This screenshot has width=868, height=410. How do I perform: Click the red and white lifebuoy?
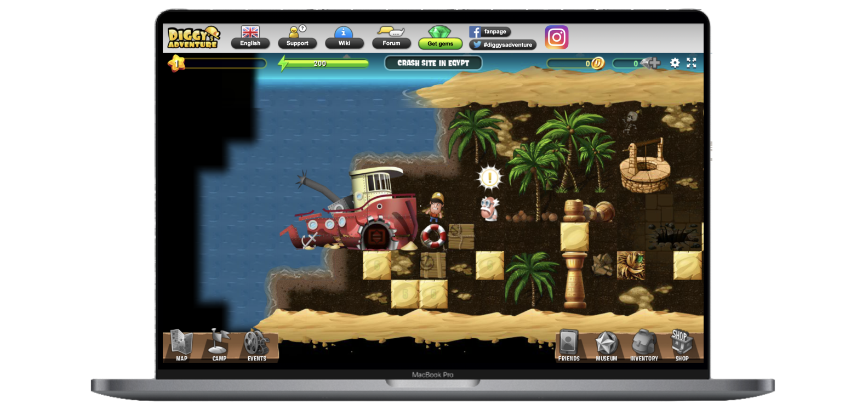pyautogui.click(x=433, y=236)
